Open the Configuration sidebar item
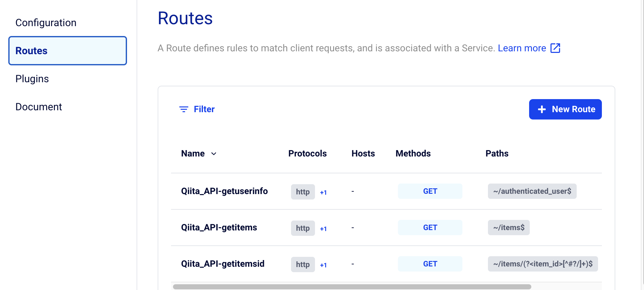The width and height of the screenshot is (644, 290). 46,23
